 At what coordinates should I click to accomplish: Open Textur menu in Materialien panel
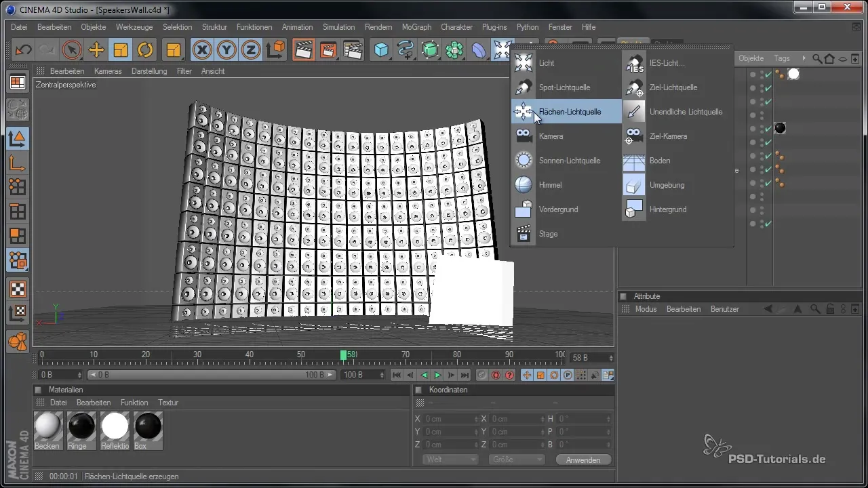click(x=168, y=403)
